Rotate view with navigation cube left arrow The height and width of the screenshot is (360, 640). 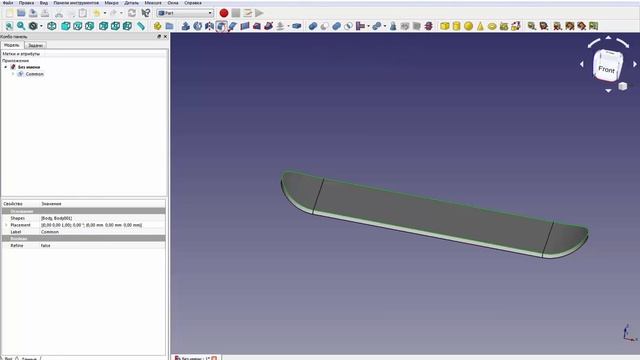[582, 64]
